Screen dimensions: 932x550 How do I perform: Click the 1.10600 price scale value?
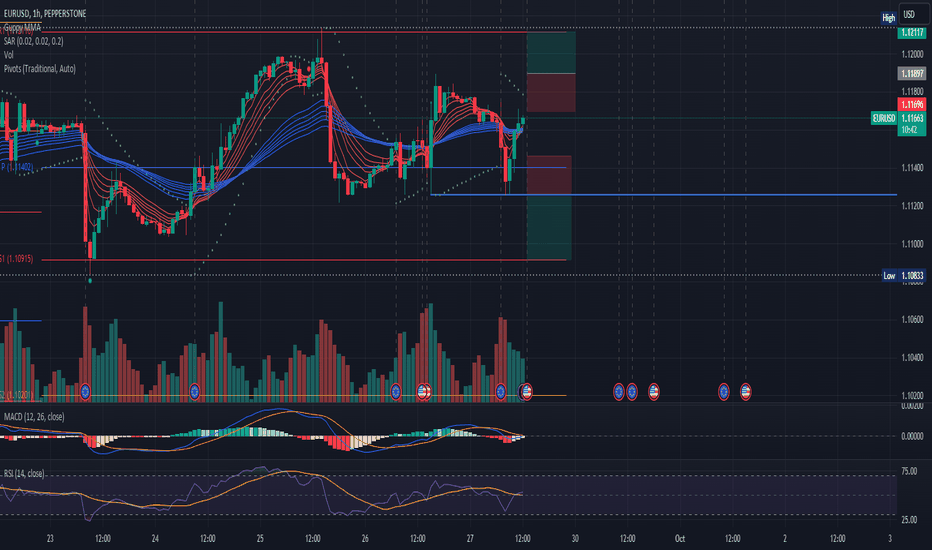(912, 319)
